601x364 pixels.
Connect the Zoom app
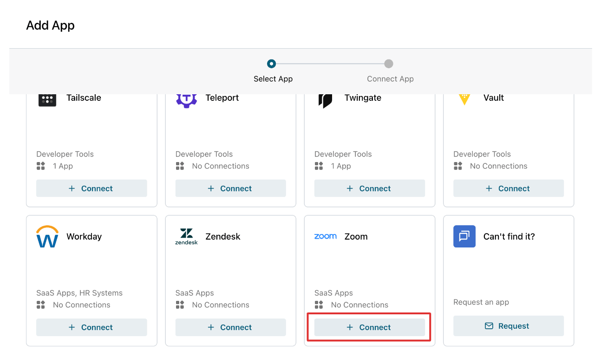[370, 327]
